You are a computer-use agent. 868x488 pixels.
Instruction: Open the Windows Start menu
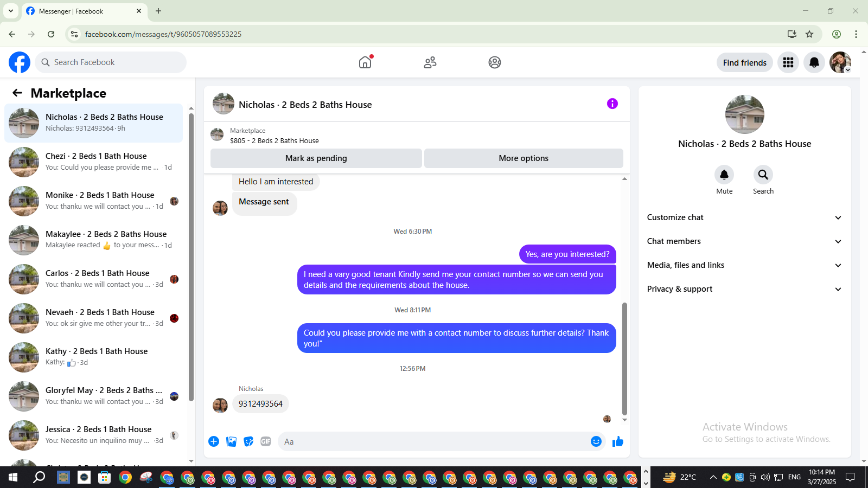tap(13, 477)
